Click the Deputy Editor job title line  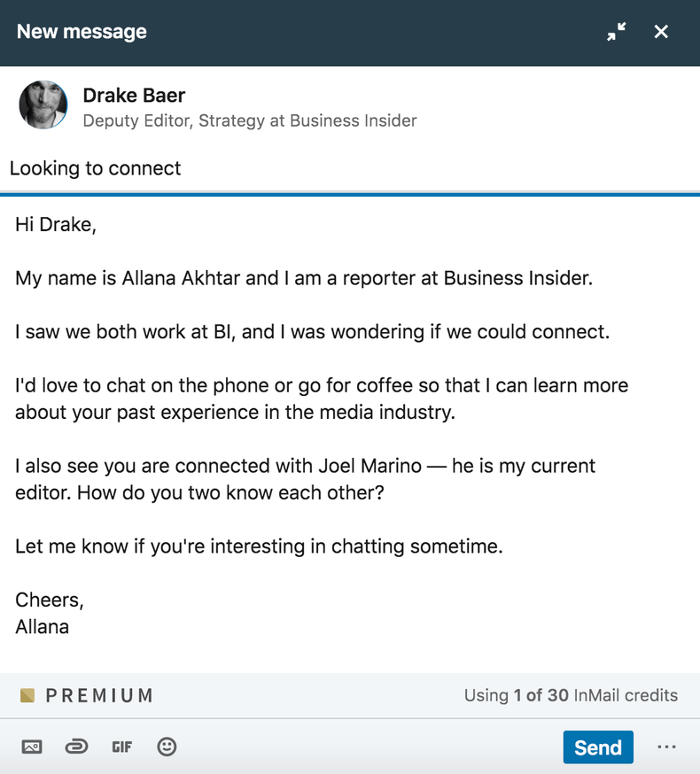pos(249,120)
